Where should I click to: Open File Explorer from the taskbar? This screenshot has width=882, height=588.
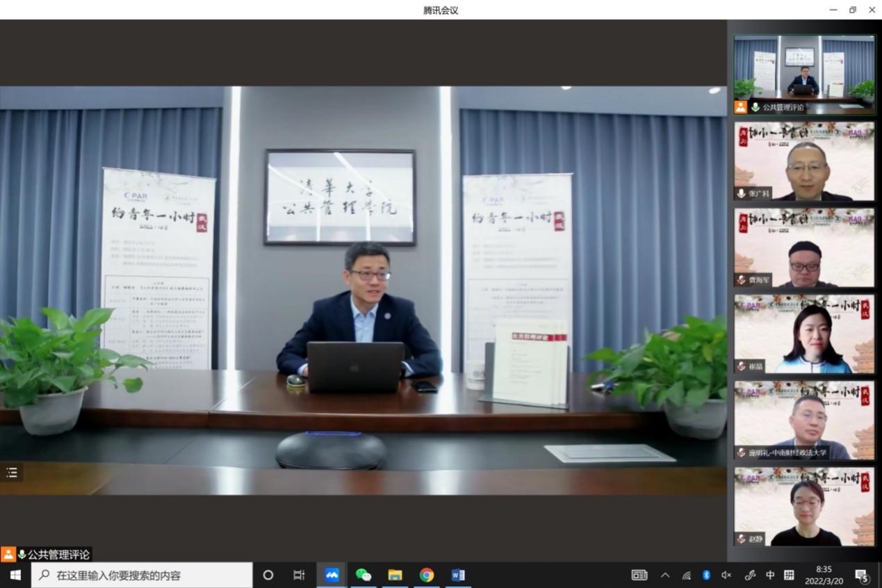[x=395, y=575]
